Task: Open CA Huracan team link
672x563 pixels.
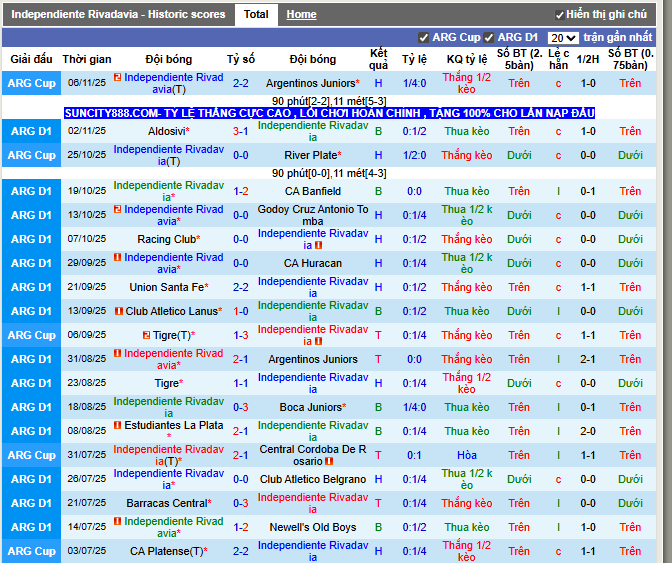Action: (313, 263)
